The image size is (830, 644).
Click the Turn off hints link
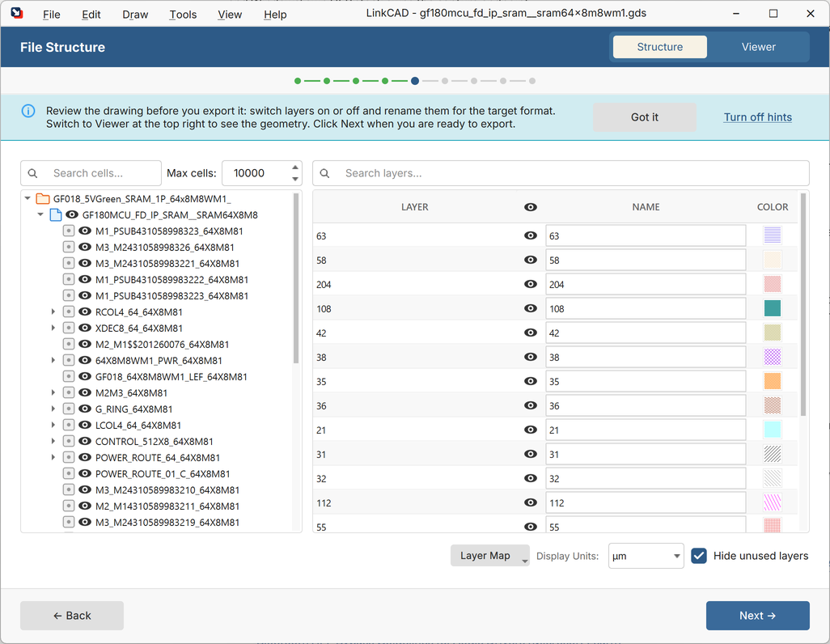757,117
